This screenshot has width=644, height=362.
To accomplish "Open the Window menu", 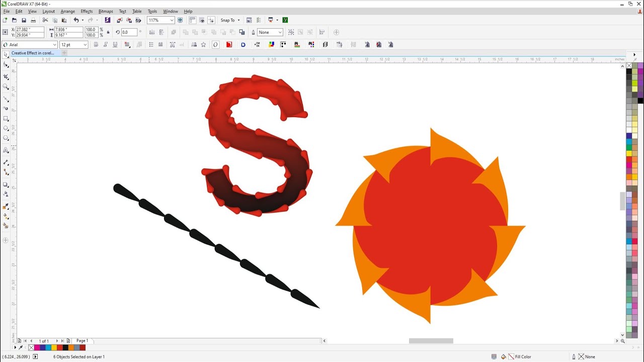I will pos(171,11).
